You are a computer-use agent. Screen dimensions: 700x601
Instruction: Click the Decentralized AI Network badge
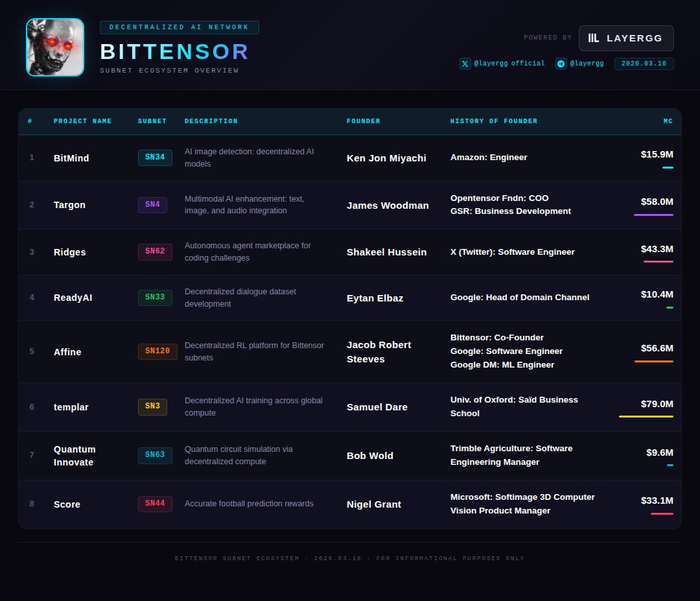pos(179,27)
